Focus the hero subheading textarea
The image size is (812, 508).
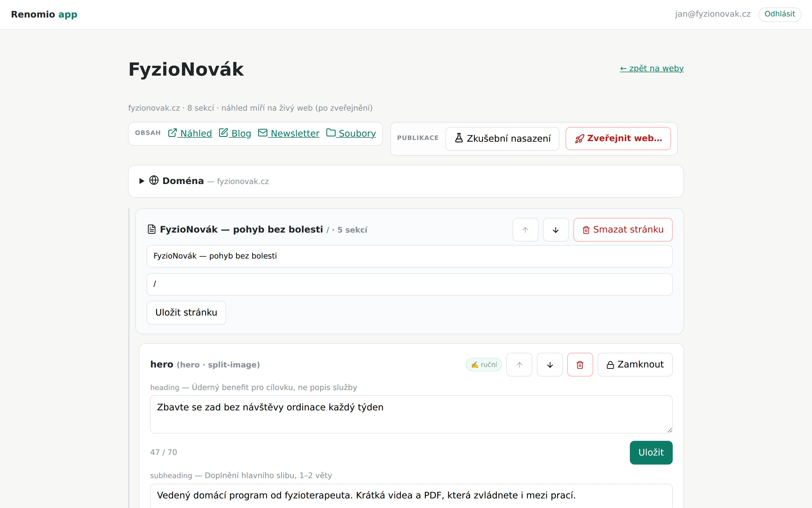411,496
